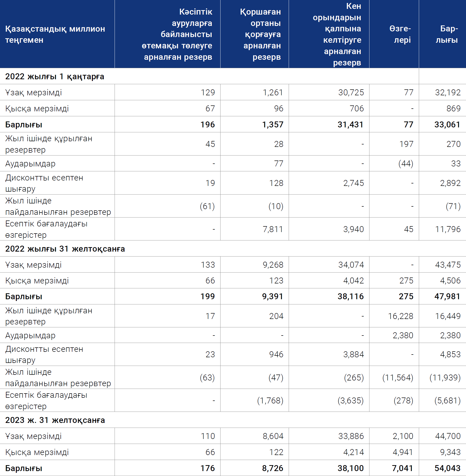
Task: Click the cell showing 8,604
Action: click(x=273, y=436)
